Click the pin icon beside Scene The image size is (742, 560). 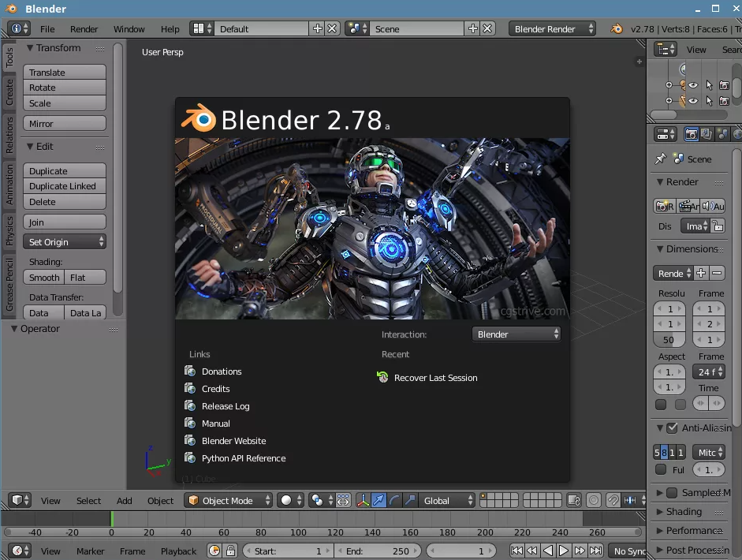coord(660,159)
